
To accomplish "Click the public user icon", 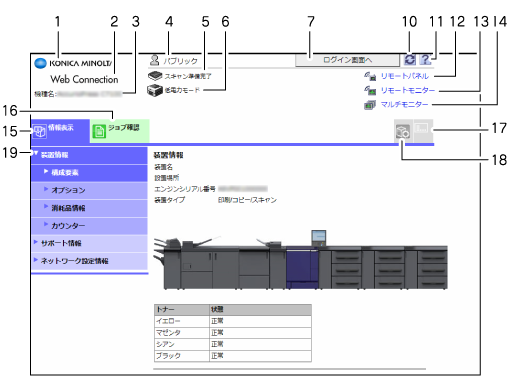I will pyautogui.click(x=154, y=60).
